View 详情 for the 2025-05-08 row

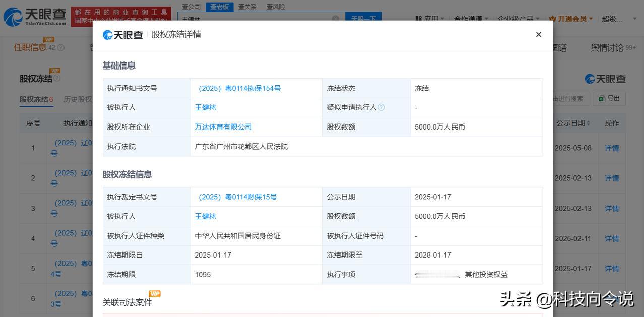coord(612,148)
